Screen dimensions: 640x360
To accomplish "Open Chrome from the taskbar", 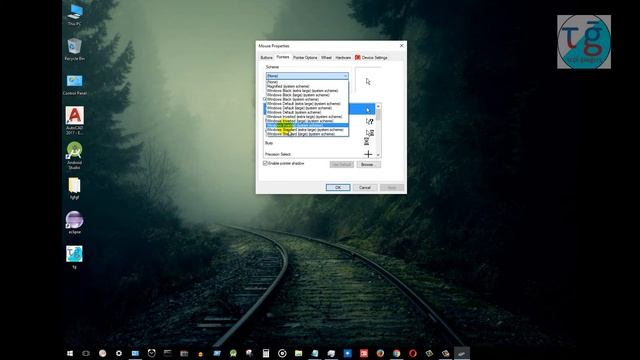I will [x=396, y=353].
